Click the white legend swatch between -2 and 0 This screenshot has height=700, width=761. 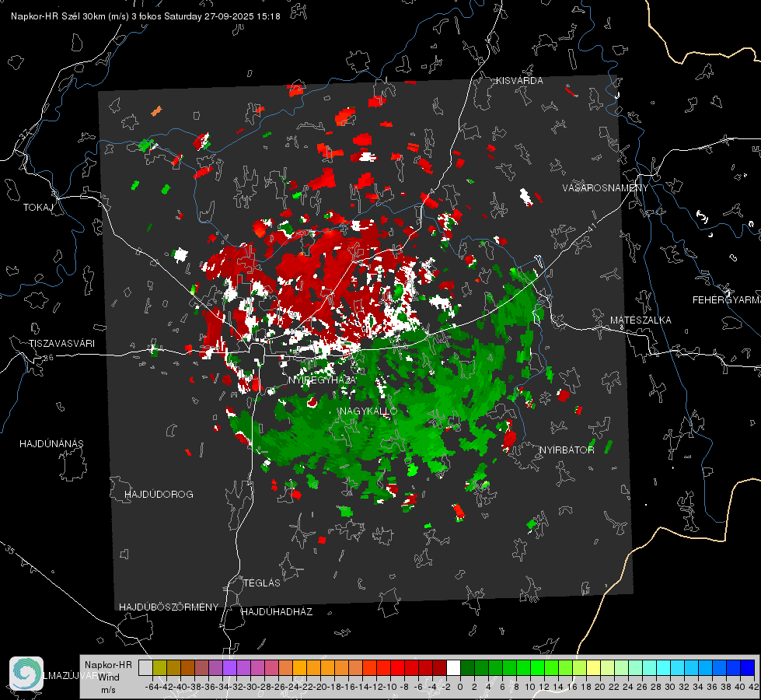(x=453, y=667)
